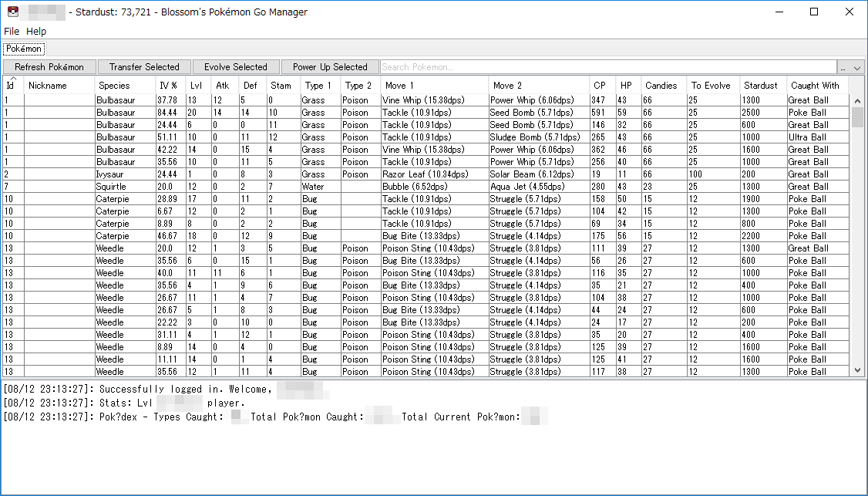Select the Ivysaur row
Screen dimensions: 868x496
(x=426, y=174)
